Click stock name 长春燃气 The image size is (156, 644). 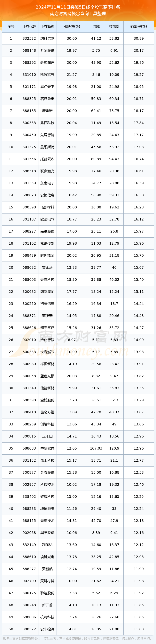pyautogui.click(x=47, y=352)
